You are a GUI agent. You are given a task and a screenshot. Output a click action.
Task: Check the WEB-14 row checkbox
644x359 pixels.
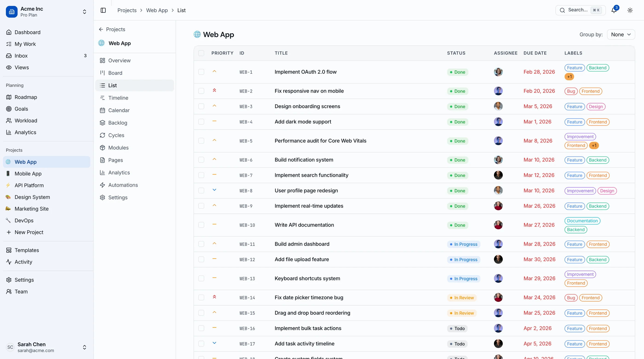(x=201, y=298)
